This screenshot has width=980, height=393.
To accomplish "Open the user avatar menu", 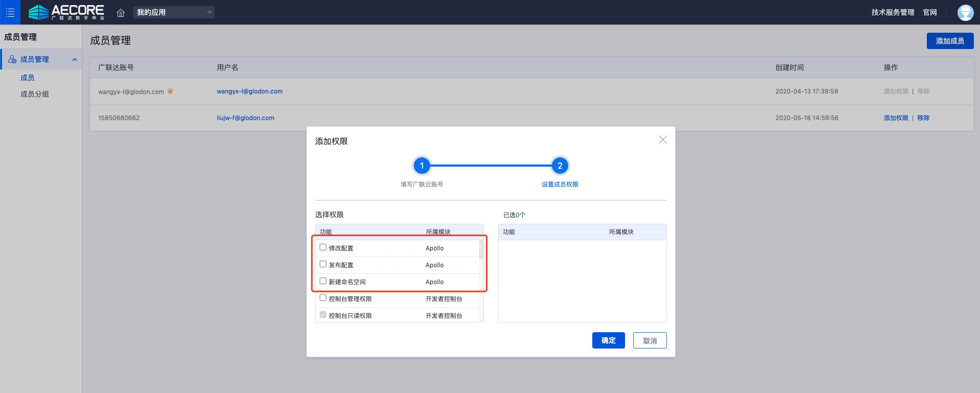I will pos(965,12).
